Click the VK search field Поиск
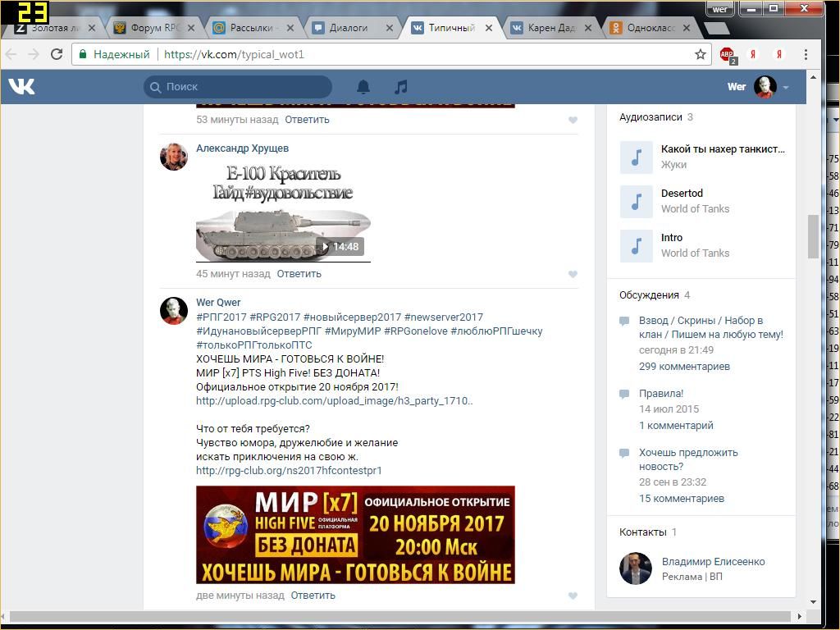The width and height of the screenshot is (840, 630). [x=238, y=87]
